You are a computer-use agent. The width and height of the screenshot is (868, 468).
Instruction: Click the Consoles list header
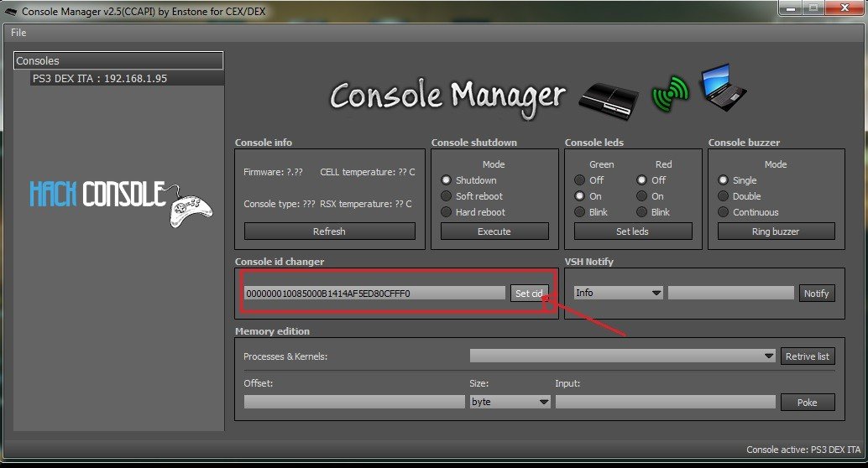coord(118,61)
